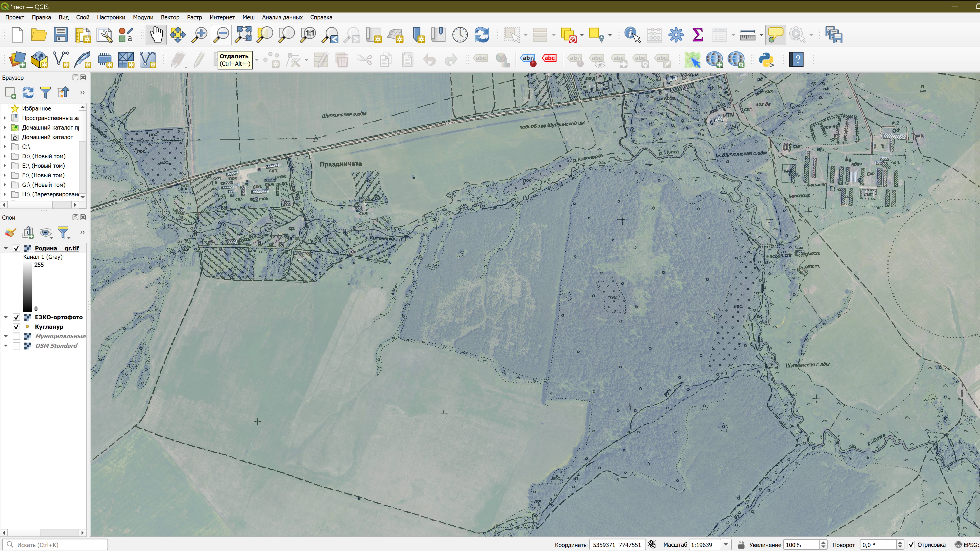Open the Temporal Controller panel
This screenshot has height=551, width=980.
coord(460,35)
